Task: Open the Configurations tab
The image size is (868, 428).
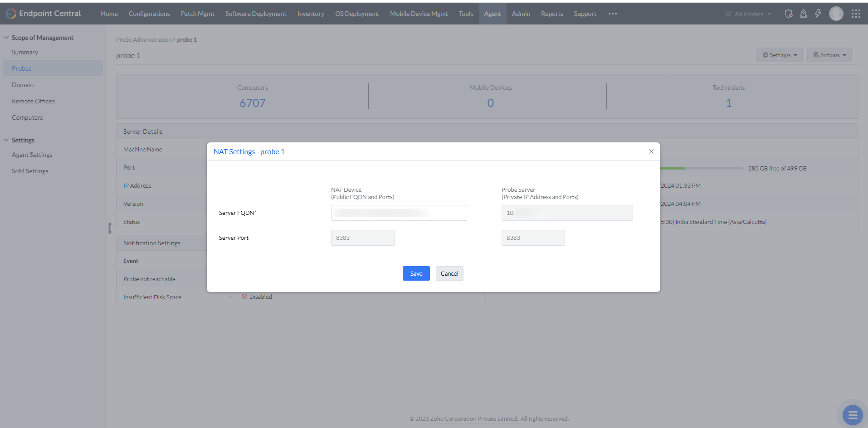Action: [149, 14]
